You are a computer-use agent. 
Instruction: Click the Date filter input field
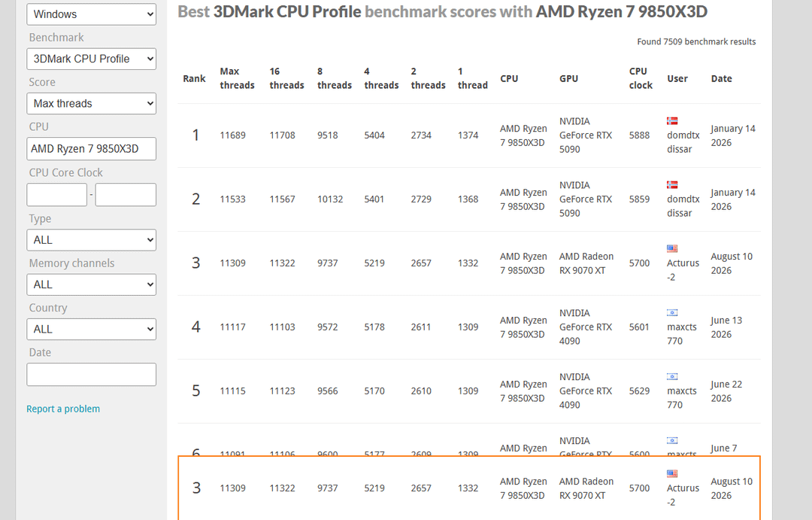91,374
